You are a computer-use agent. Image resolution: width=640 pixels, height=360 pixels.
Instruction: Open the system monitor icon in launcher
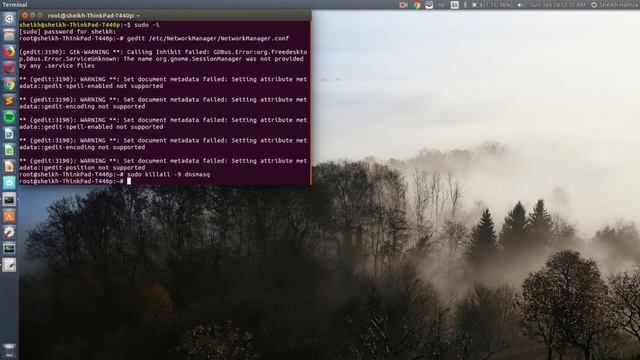(x=9, y=249)
